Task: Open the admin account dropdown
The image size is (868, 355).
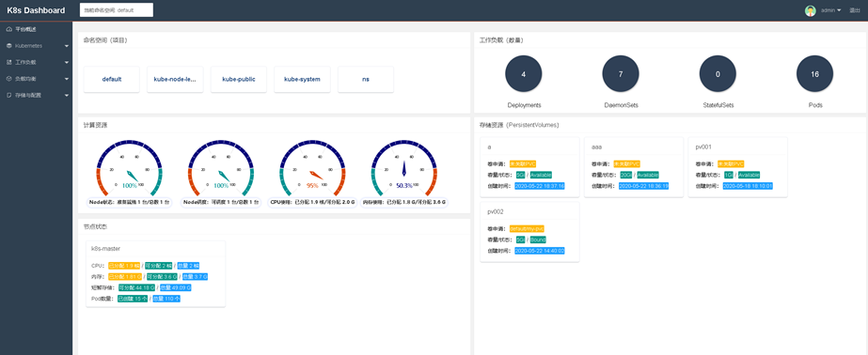Action: [831, 10]
